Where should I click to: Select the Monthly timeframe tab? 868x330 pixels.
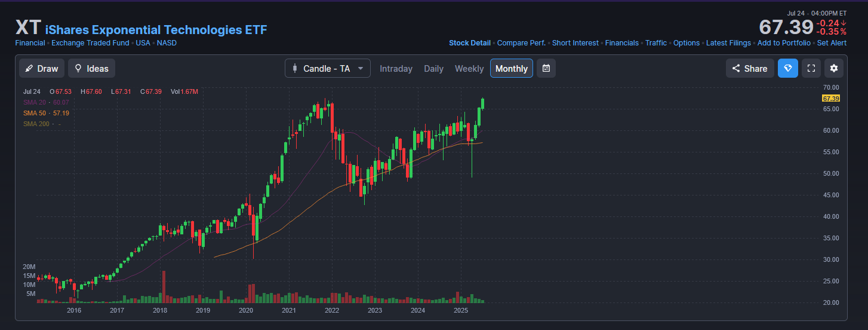click(512, 68)
